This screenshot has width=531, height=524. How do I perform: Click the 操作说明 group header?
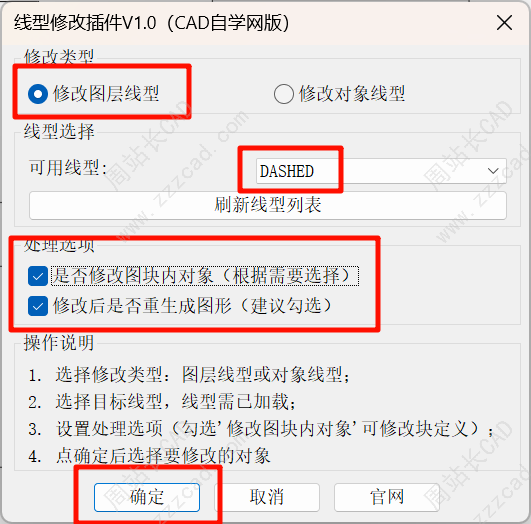(x=59, y=343)
